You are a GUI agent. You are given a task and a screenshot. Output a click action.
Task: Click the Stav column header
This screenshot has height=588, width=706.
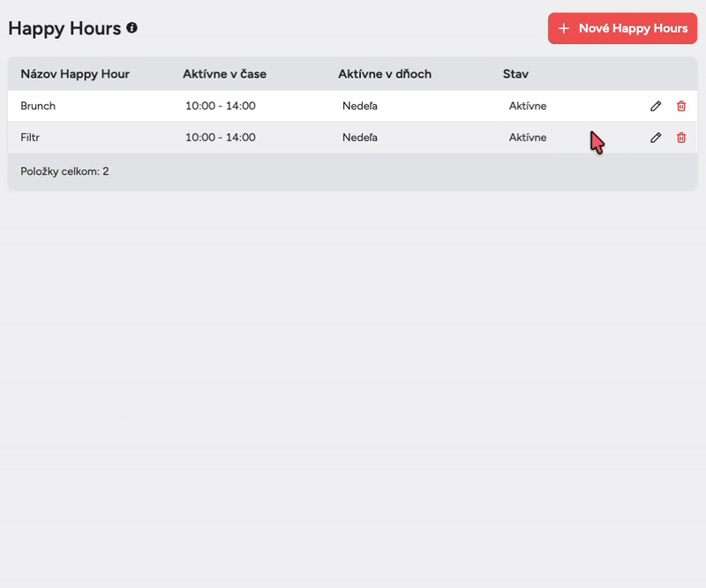click(515, 74)
